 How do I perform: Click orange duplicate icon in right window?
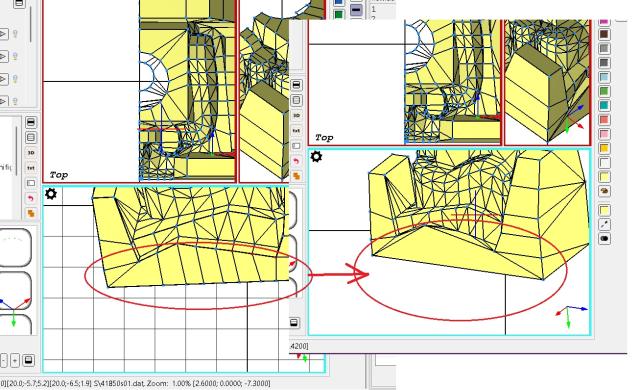[x=296, y=176]
